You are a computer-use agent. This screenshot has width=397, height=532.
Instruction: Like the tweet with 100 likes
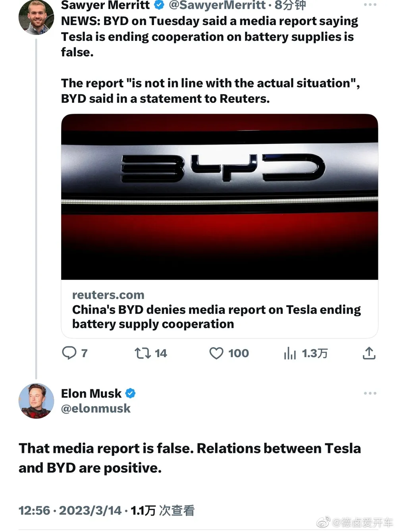229,353
